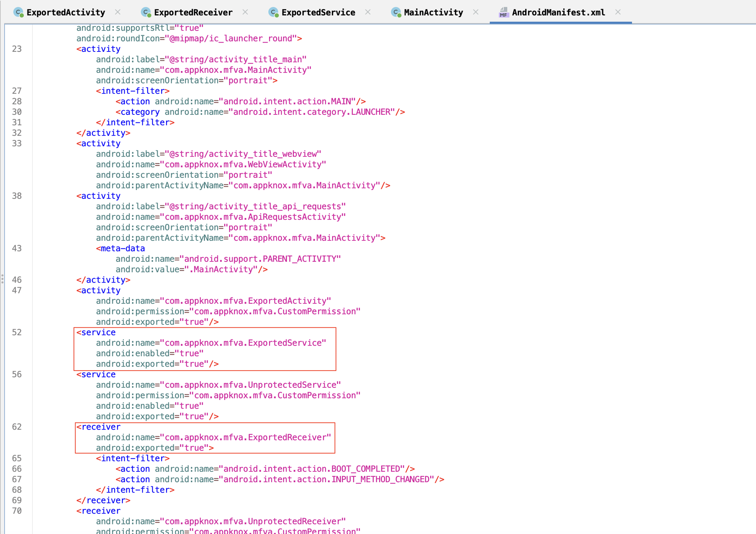756x534 pixels.
Task: Close the AndroidManifest.xml tab
Action: click(617, 12)
